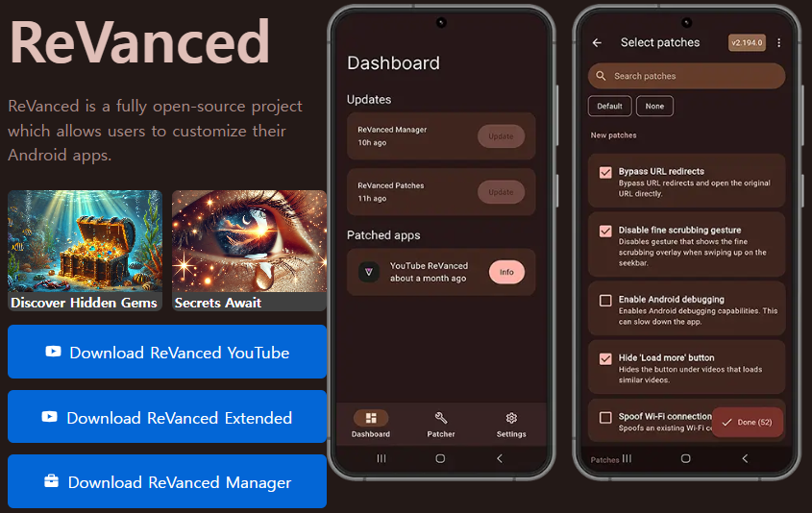Click 'ReVanced Patches' update row text
This screenshot has width=812, height=513.
(391, 185)
